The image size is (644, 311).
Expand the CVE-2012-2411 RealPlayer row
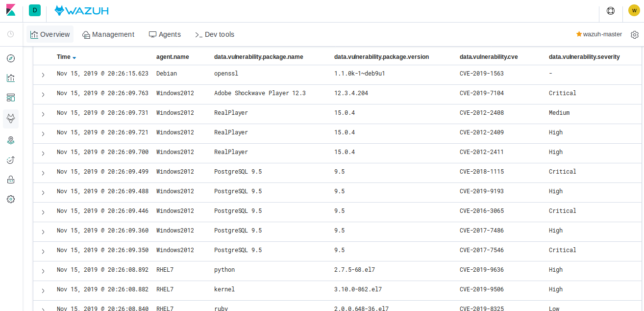point(43,153)
